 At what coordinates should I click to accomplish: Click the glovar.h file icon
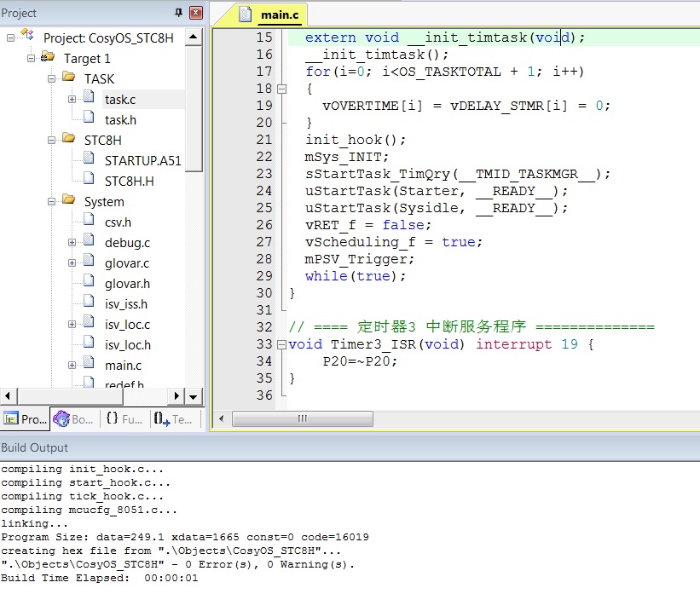pyautogui.click(x=89, y=280)
